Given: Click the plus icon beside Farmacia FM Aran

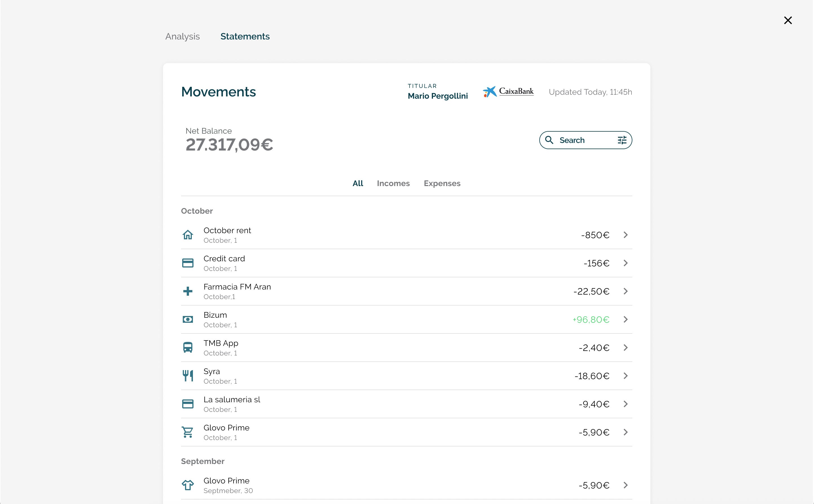Looking at the screenshot, I should (x=188, y=291).
